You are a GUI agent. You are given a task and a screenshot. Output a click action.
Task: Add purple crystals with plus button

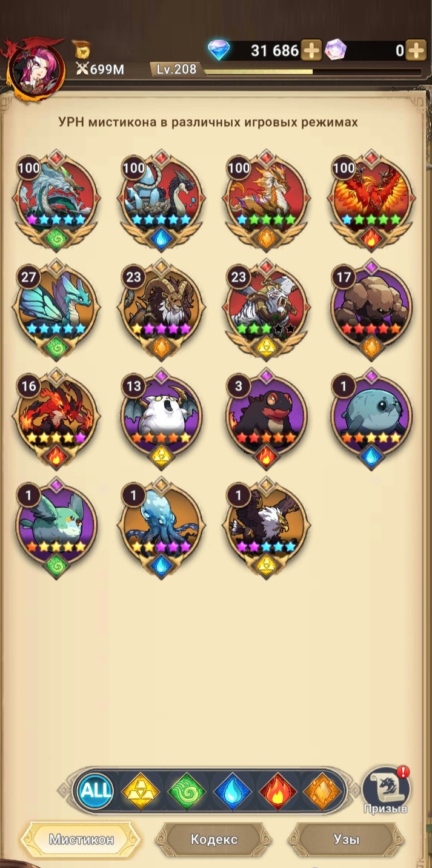tap(416, 50)
